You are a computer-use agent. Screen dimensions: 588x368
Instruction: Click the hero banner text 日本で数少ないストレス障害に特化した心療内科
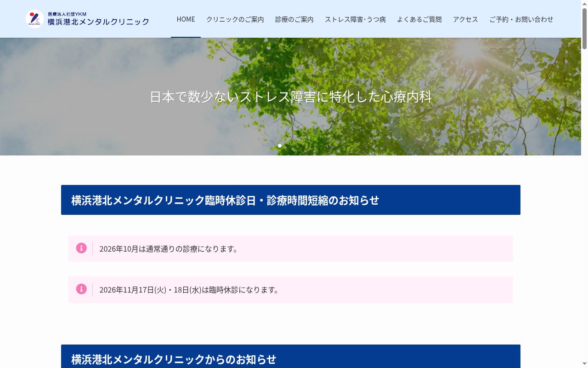(x=291, y=97)
